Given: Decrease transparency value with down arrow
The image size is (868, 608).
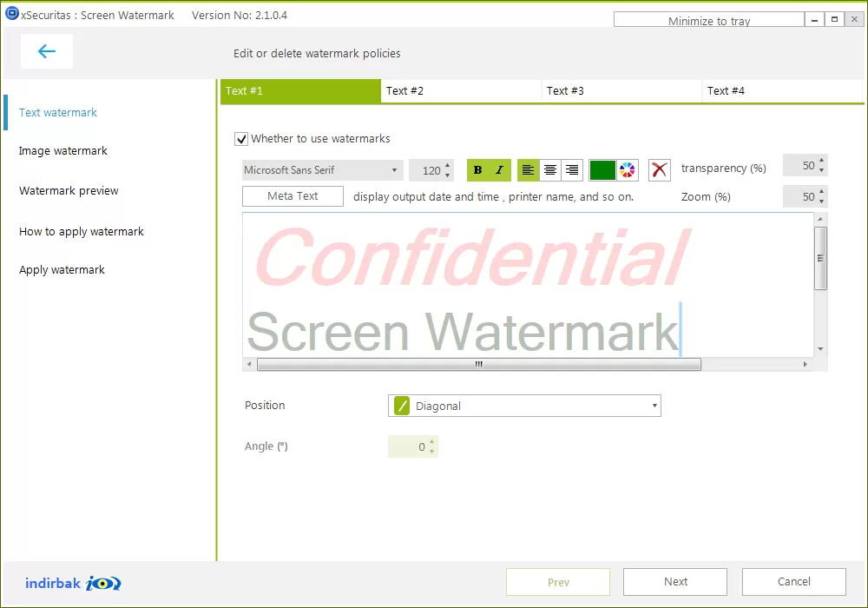Looking at the screenshot, I should point(821,170).
